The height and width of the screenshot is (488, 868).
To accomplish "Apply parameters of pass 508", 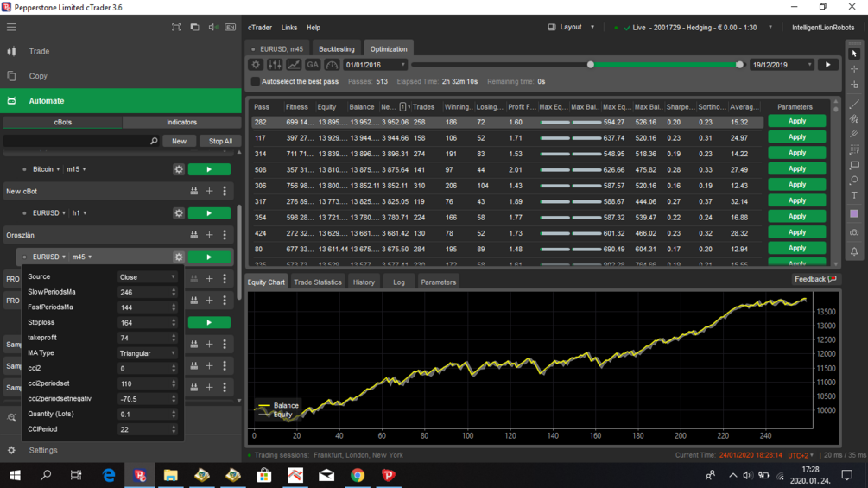I will 796,168.
